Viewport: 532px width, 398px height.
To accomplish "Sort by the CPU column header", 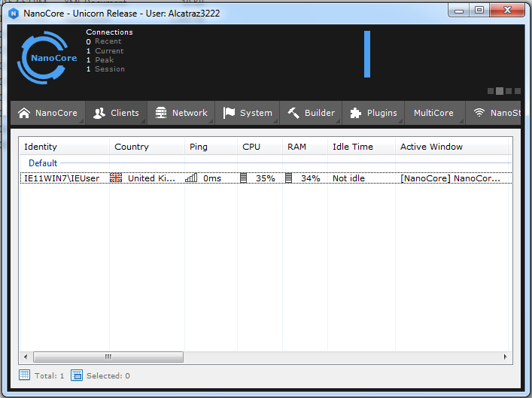I will pos(260,147).
